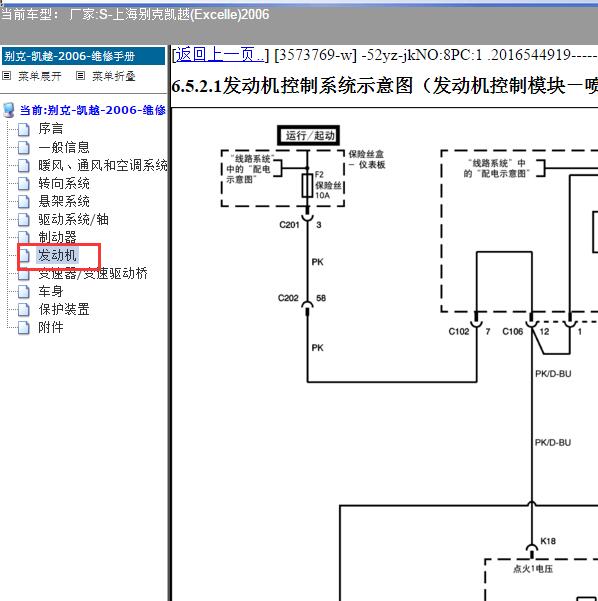Go back via 返回上一页 link
This screenshot has width=598, height=601.
click(x=220, y=55)
